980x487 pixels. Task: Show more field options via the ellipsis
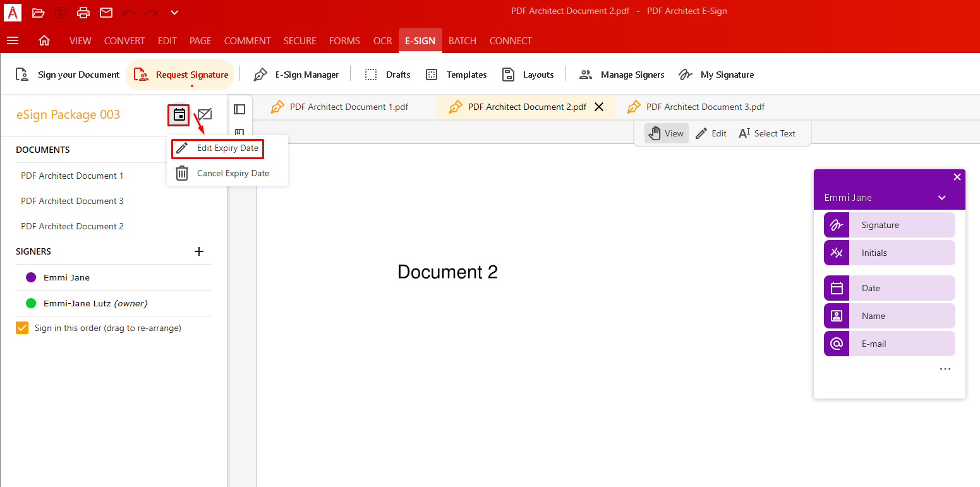pos(945,369)
